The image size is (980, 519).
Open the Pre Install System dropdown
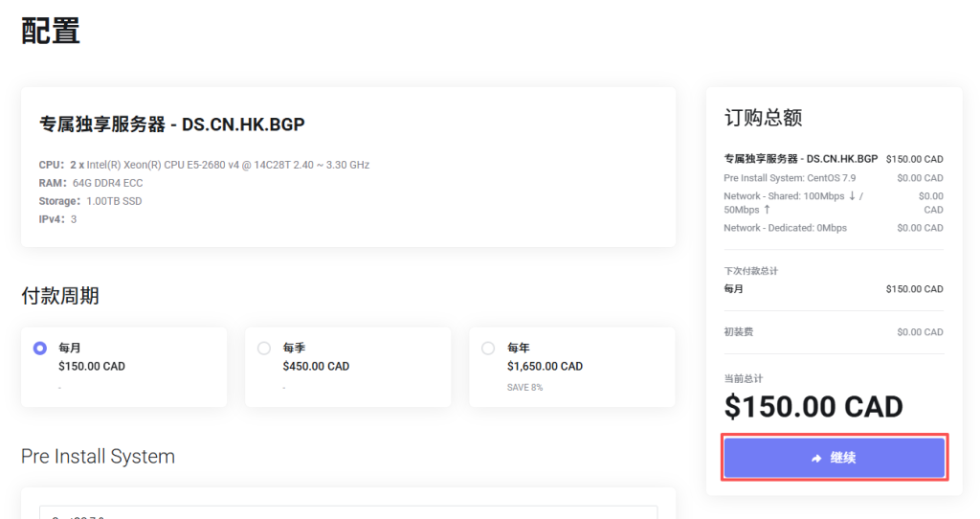(x=348, y=513)
